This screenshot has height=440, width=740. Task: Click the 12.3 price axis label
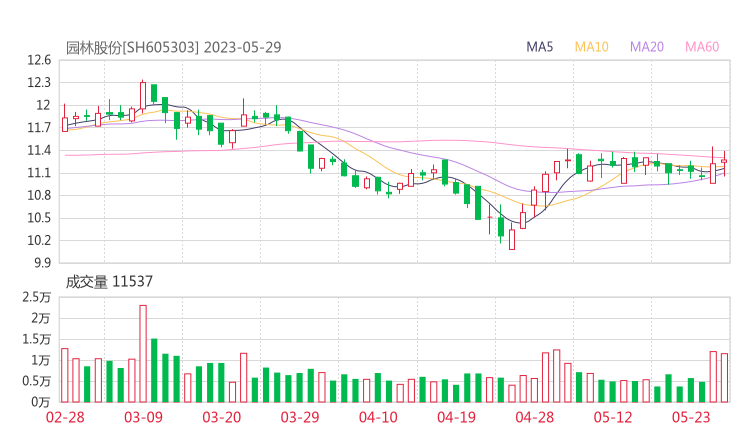[39, 83]
